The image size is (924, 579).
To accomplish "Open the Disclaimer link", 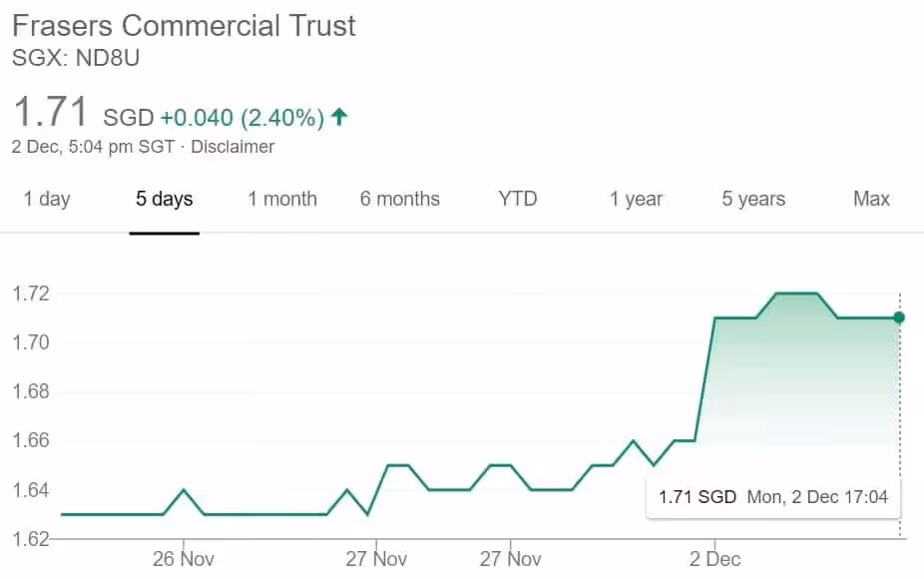I will [232, 147].
